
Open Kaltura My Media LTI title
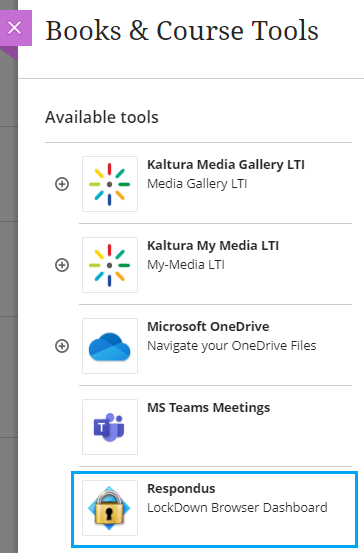pyautogui.click(x=213, y=246)
